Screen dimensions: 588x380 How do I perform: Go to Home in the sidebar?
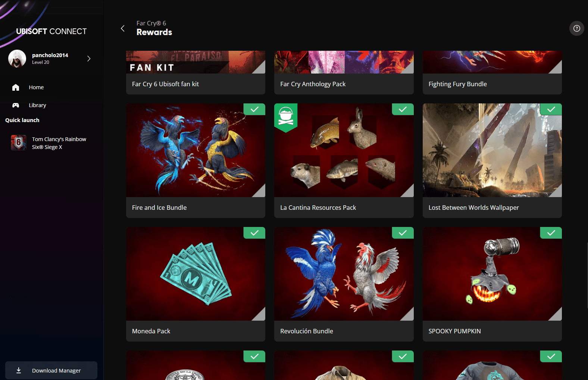[36, 87]
